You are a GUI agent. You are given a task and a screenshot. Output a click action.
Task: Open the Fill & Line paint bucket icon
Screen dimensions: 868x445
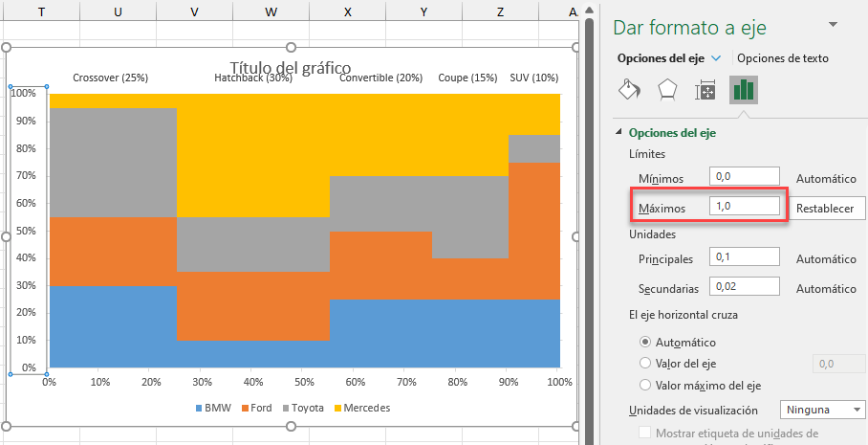[x=629, y=90]
